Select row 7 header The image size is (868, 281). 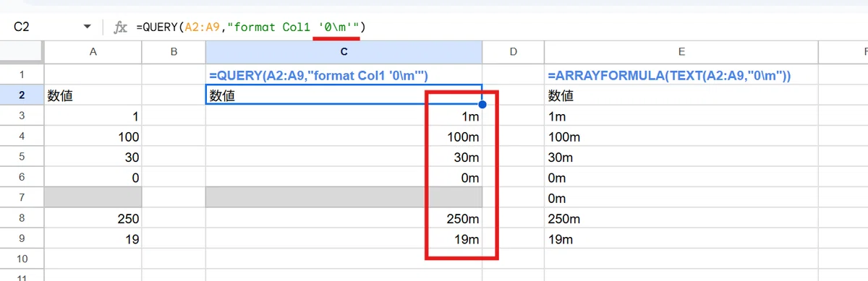pyautogui.click(x=22, y=197)
